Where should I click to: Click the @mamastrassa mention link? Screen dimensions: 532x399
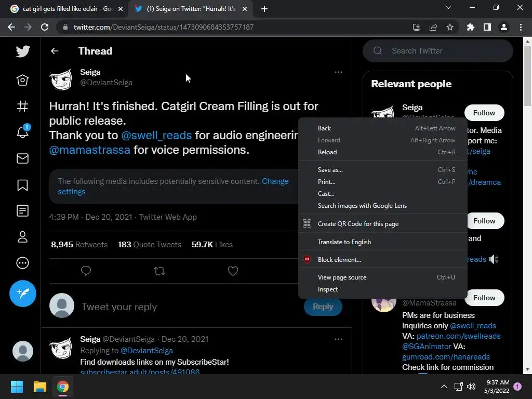pyautogui.click(x=89, y=150)
